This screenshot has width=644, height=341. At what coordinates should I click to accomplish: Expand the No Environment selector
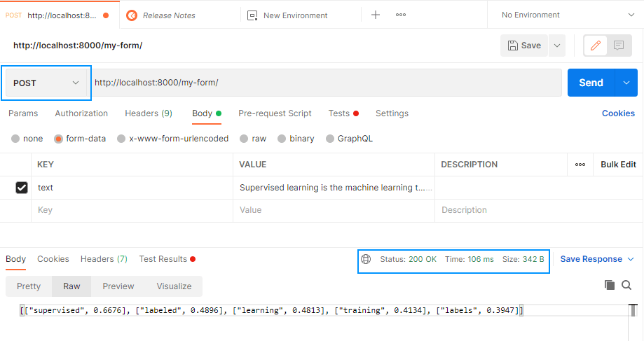pos(568,15)
